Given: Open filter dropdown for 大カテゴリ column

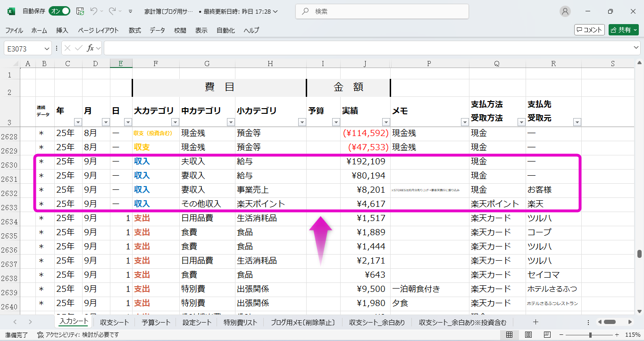Looking at the screenshot, I should pyautogui.click(x=175, y=122).
